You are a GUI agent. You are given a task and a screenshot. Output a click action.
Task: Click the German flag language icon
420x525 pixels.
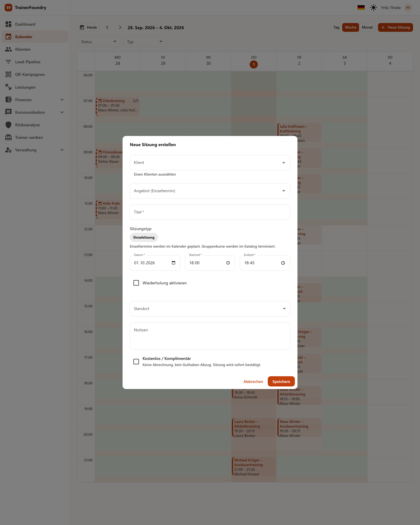pyautogui.click(x=361, y=8)
